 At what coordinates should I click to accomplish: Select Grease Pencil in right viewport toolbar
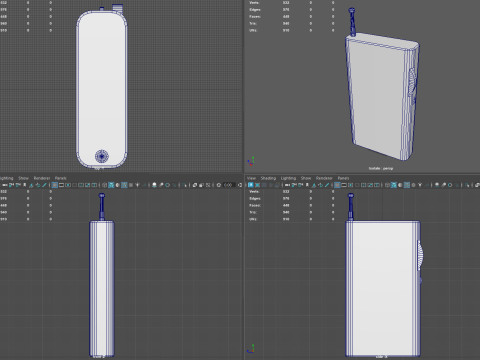click(x=327, y=185)
